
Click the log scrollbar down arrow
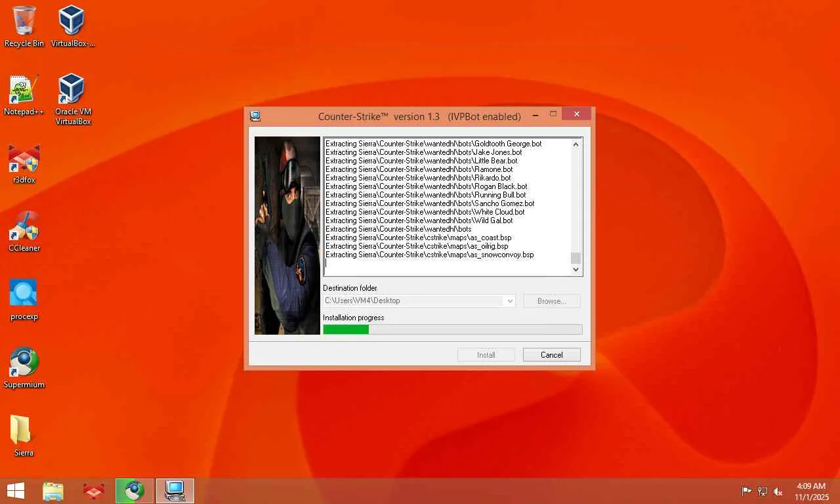pyautogui.click(x=576, y=269)
